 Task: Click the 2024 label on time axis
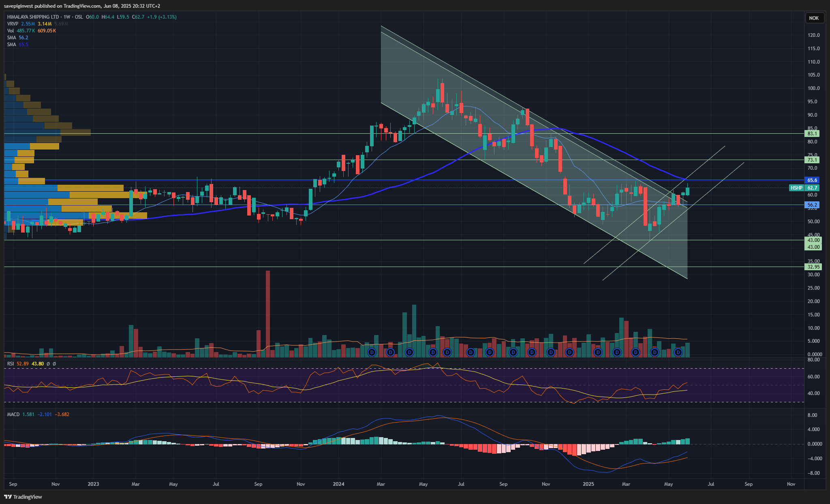[338, 484]
